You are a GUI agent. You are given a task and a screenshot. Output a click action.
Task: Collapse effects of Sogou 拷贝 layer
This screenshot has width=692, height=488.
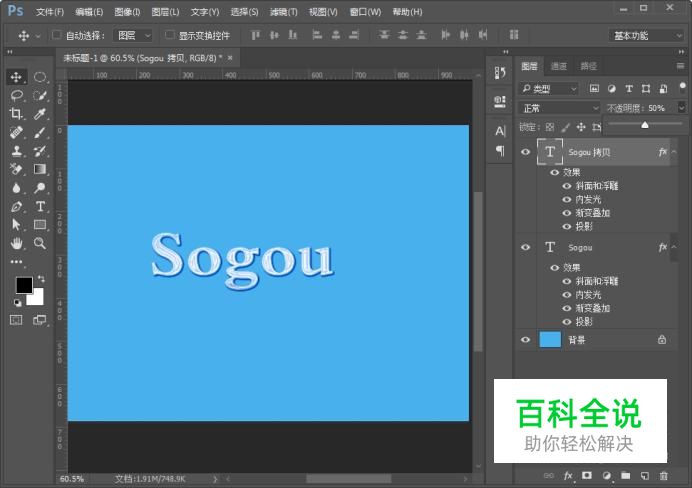(674, 152)
